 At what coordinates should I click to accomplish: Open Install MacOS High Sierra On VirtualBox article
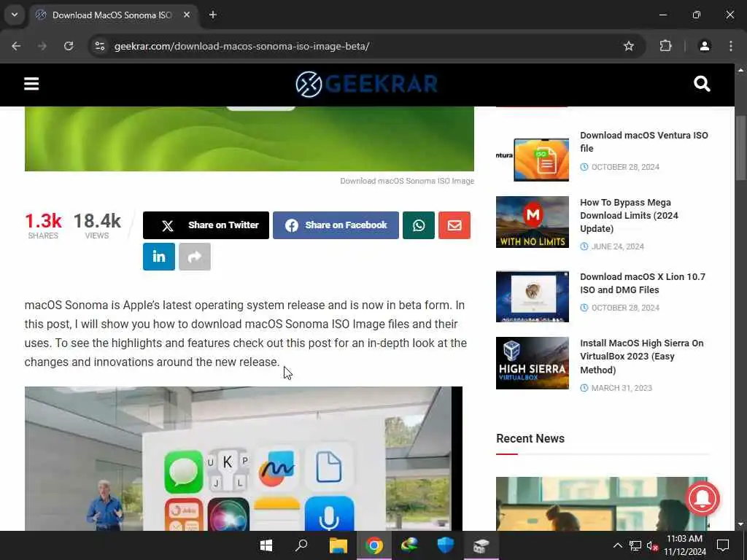[x=642, y=356]
